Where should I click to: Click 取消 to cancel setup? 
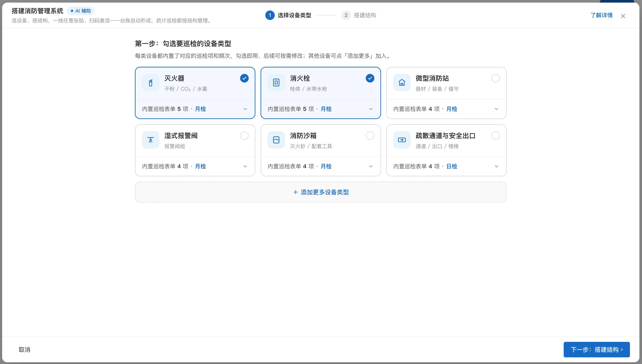click(25, 350)
